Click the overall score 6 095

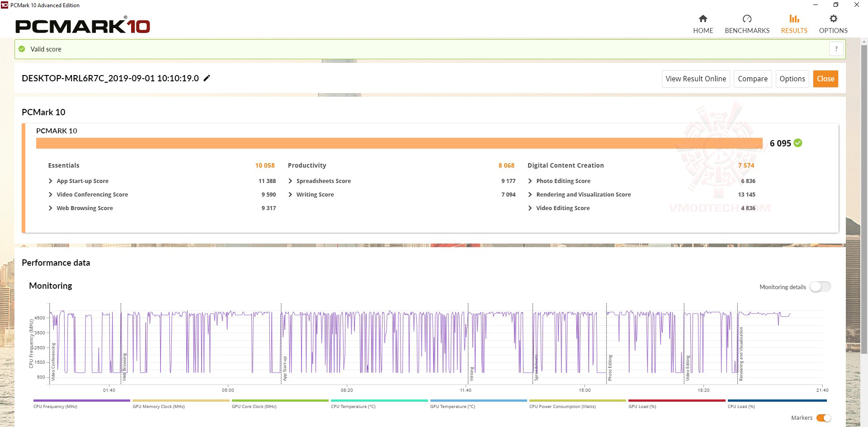pyautogui.click(x=780, y=143)
